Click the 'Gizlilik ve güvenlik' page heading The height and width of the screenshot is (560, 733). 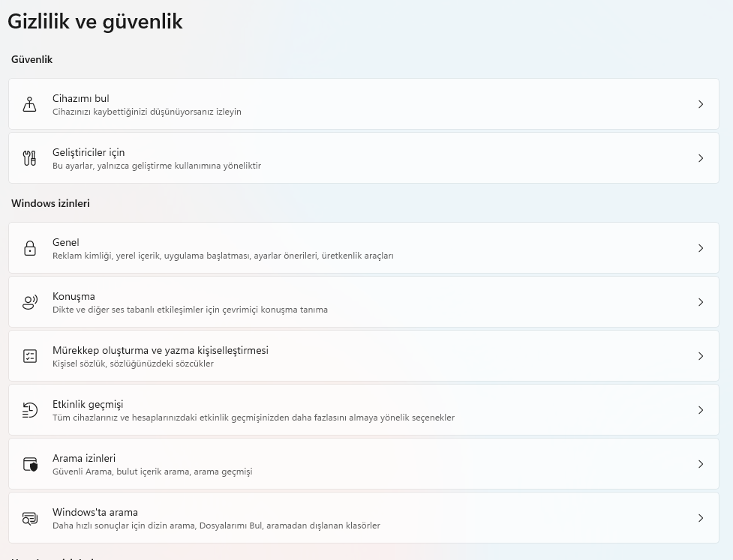[95, 22]
